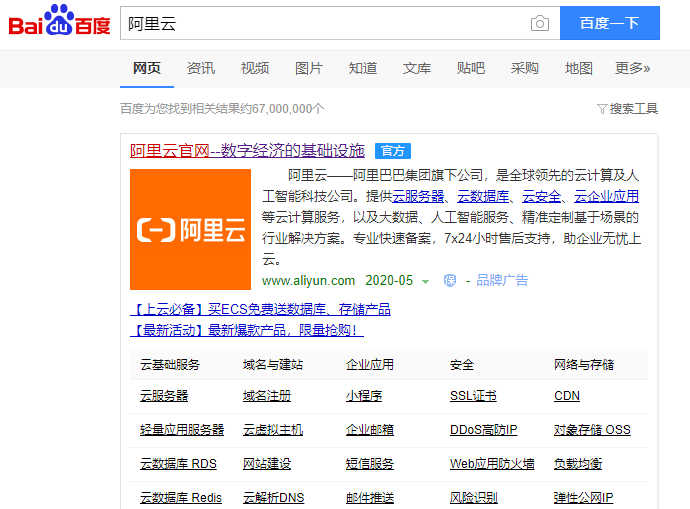Screen dimensions: 690x509
Task: Open Web应用防火墙 link
Action: point(492,464)
